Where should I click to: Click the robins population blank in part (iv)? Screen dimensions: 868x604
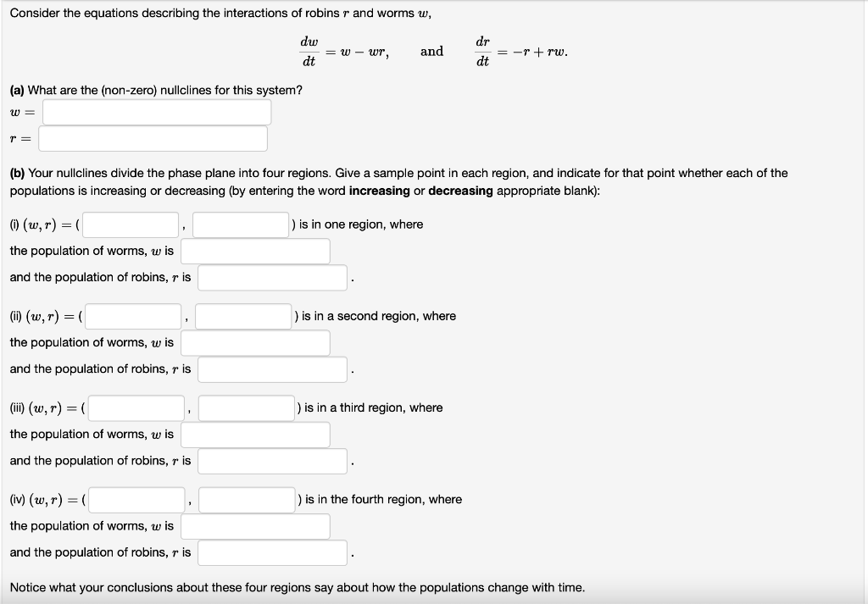coord(271,552)
